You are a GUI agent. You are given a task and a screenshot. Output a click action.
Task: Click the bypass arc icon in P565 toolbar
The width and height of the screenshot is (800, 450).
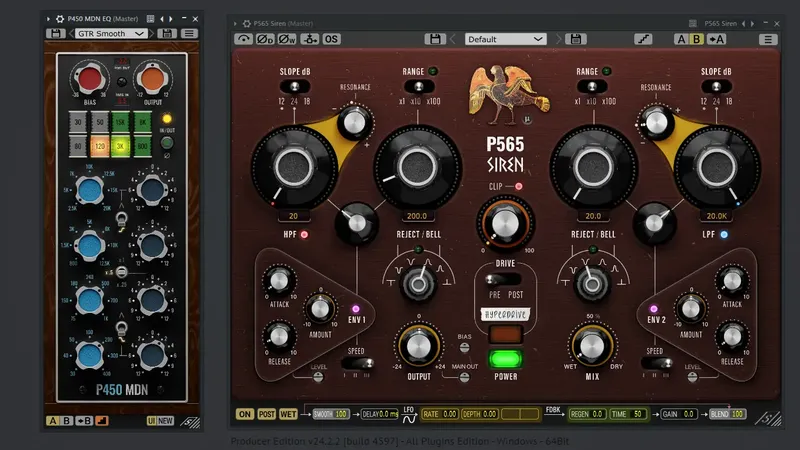pos(244,39)
